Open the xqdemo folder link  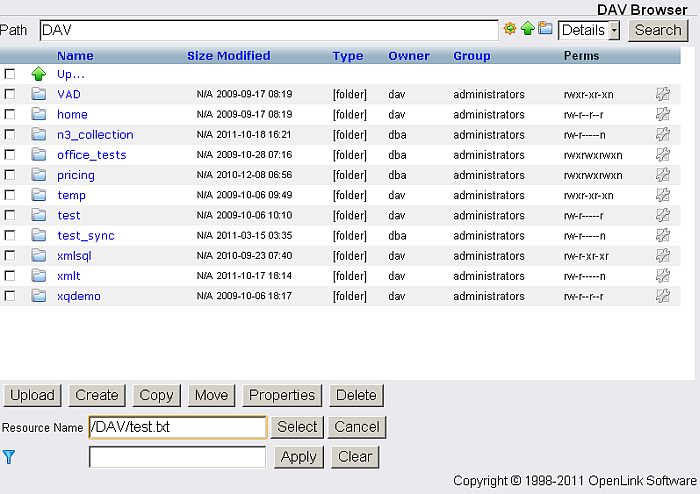79,296
